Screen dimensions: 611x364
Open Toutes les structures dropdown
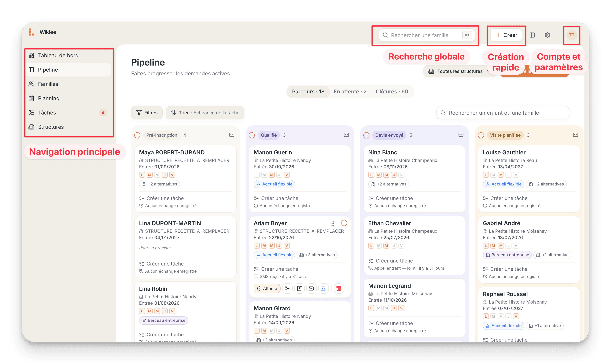tap(460, 71)
